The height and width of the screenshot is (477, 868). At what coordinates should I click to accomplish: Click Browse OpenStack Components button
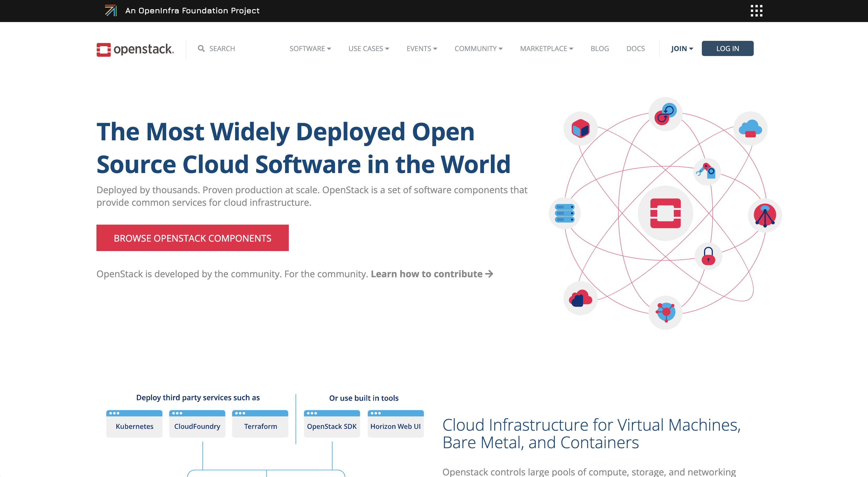click(x=192, y=238)
